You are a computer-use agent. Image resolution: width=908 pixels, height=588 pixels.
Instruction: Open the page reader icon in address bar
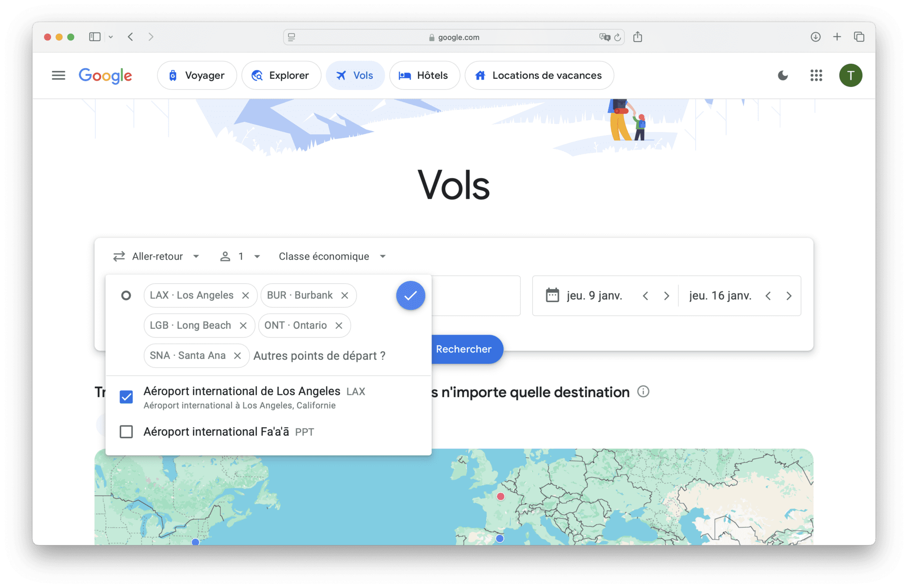coord(291,37)
